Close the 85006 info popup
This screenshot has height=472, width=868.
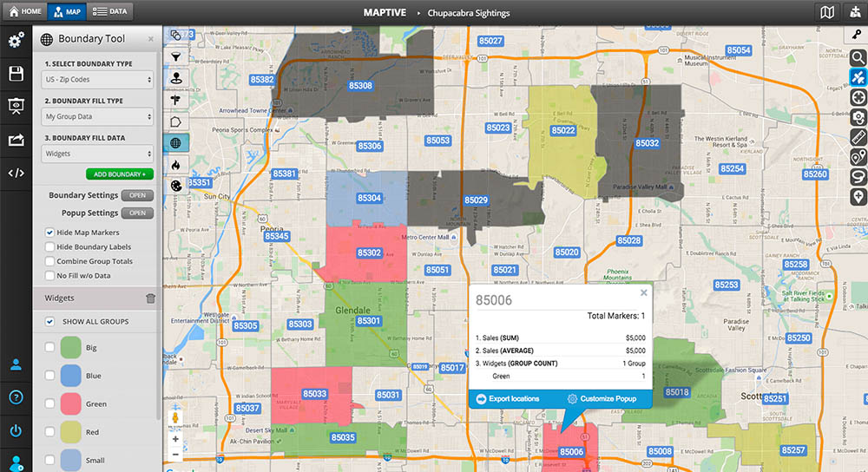[643, 292]
